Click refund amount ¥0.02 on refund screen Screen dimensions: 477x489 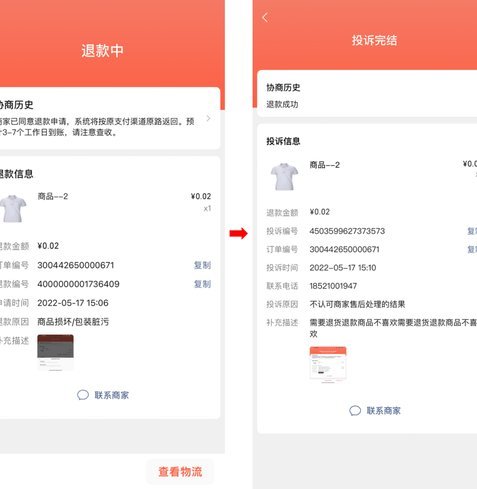coord(48,246)
